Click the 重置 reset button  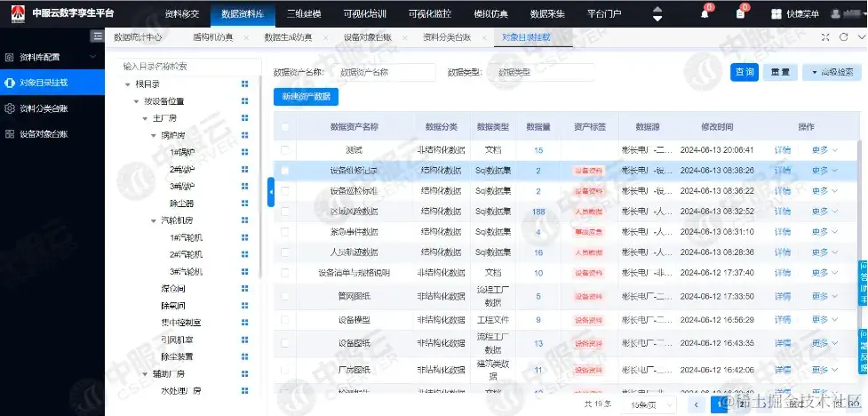780,72
